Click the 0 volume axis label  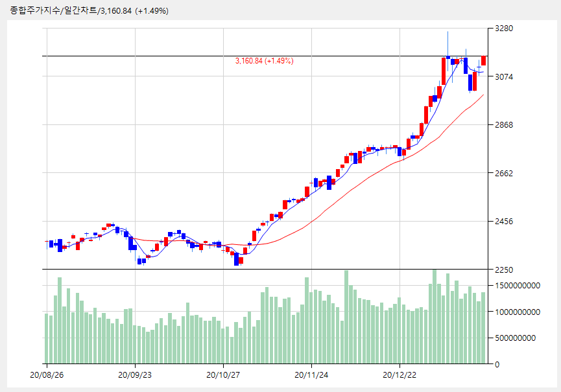coord(497,365)
